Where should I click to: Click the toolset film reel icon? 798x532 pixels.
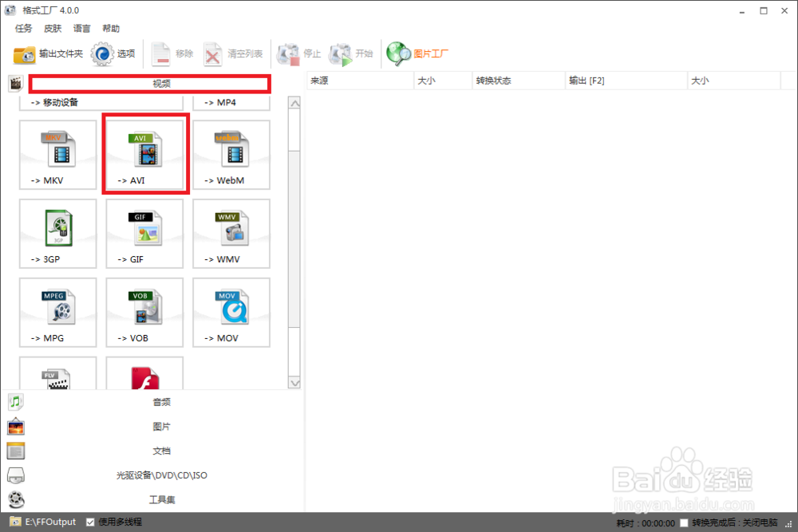tap(16, 499)
